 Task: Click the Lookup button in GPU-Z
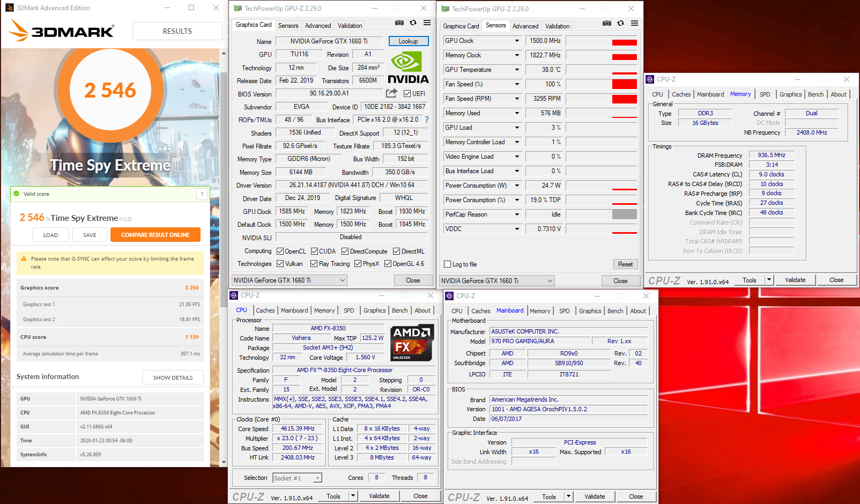click(408, 41)
